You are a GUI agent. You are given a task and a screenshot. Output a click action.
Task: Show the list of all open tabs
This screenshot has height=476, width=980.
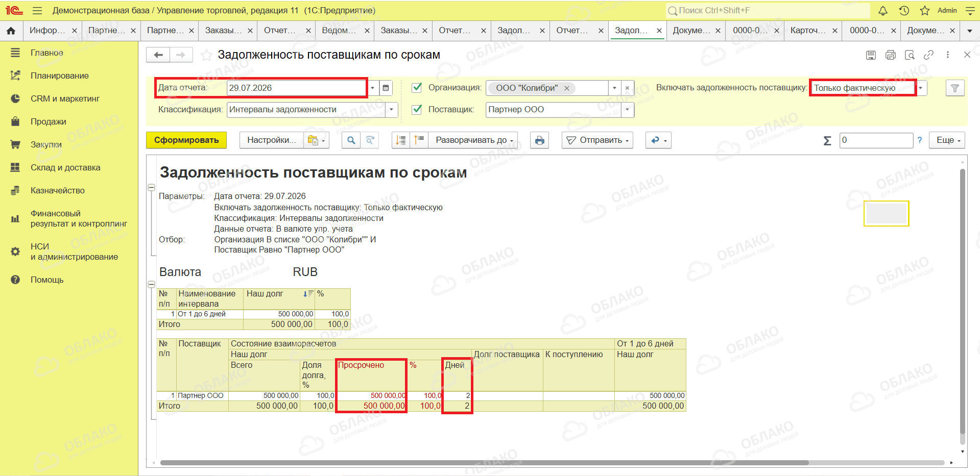970,31
